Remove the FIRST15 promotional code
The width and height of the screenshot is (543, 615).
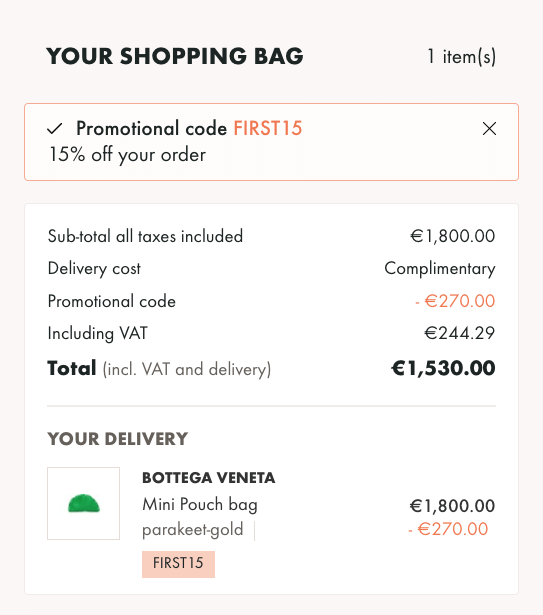pyautogui.click(x=489, y=128)
